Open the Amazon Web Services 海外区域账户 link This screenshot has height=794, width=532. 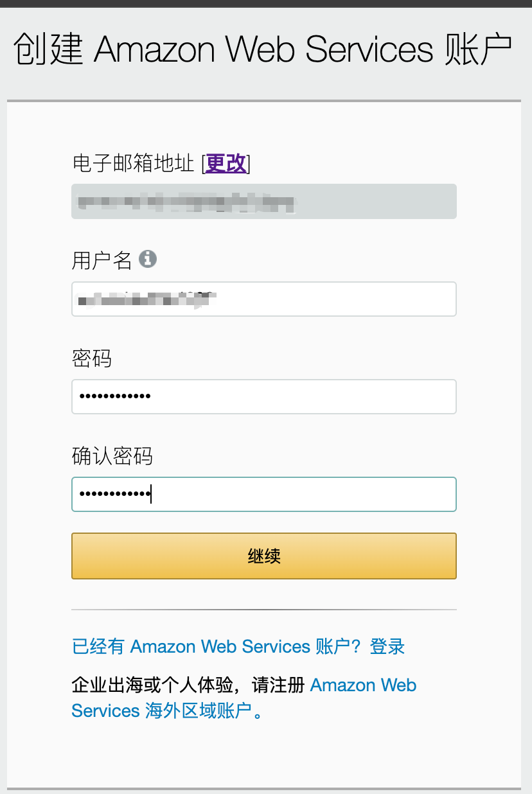coord(363,685)
